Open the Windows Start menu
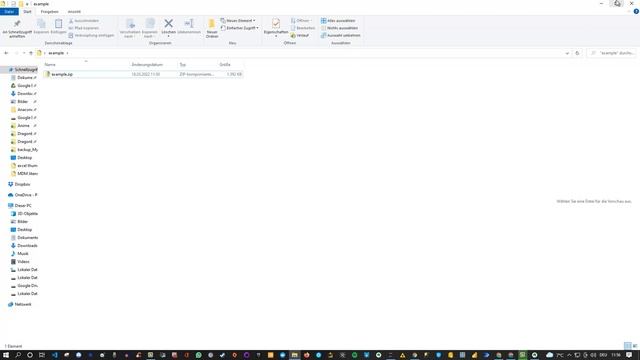 click(x=6, y=355)
